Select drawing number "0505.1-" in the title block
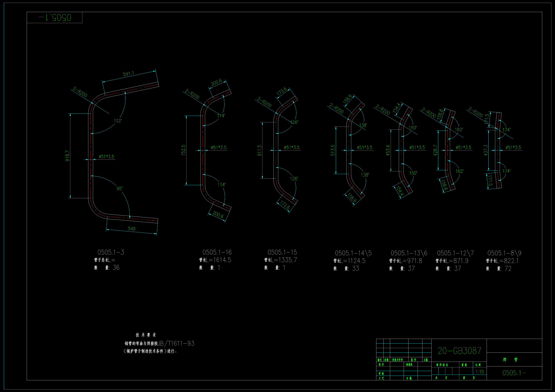Viewport: 555px width, 392px height. (514, 373)
